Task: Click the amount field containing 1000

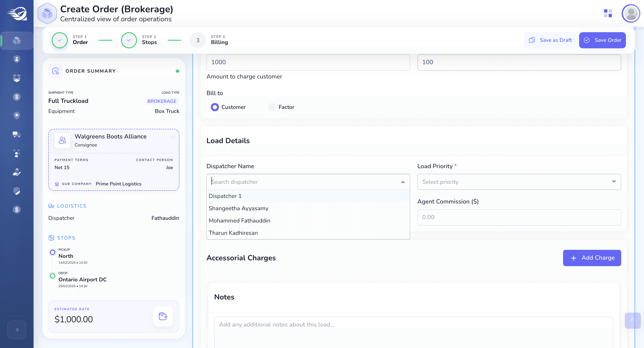Action: pyautogui.click(x=308, y=62)
